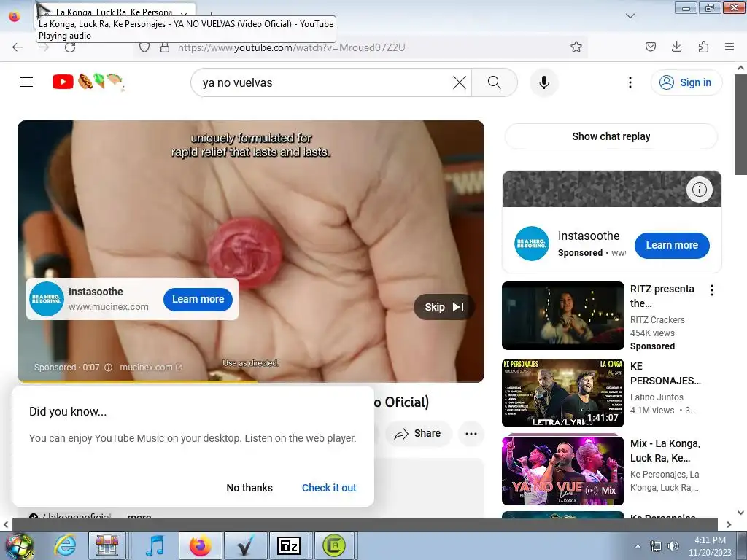Open 7-Zip from the taskbar
The height and width of the screenshot is (560, 747).
click(289, 545)
